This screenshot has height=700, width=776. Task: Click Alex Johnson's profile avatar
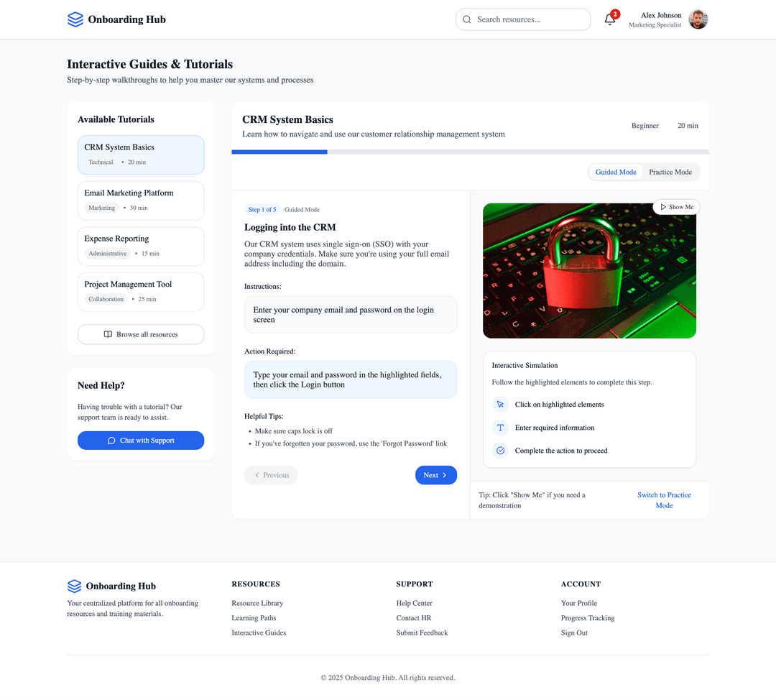(698, 19)
